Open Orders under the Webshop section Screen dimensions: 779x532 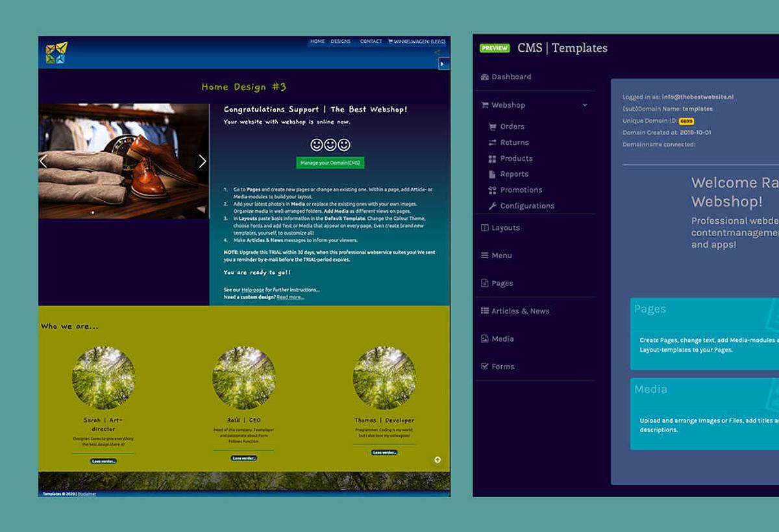(x=512, y=127)
